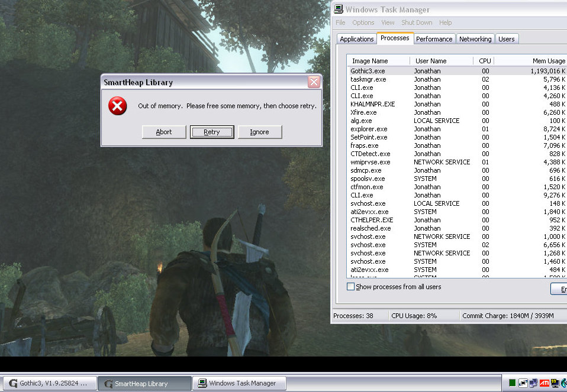Select CLI.exe using 9,276 K memory
Viewport: 567px width, 392px height.
click(457, 195)
